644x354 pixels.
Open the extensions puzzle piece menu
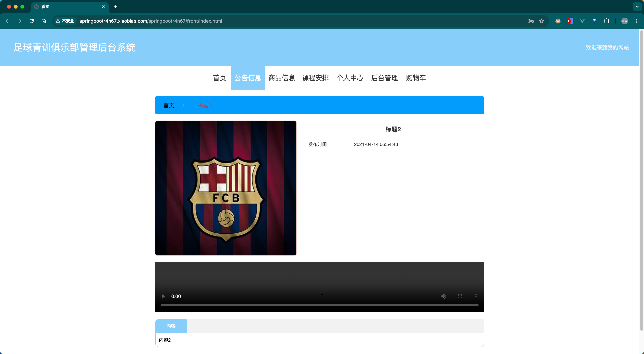pyautogui.click(x=606, y=21)
